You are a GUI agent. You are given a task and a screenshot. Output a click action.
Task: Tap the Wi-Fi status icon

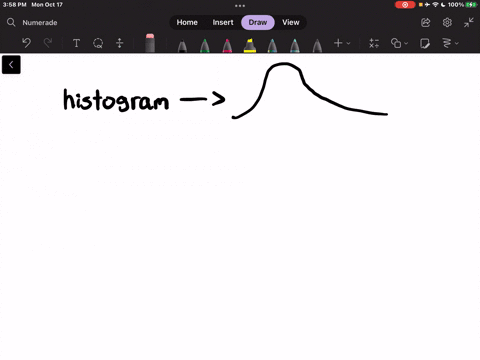click(x=435, y=5)
